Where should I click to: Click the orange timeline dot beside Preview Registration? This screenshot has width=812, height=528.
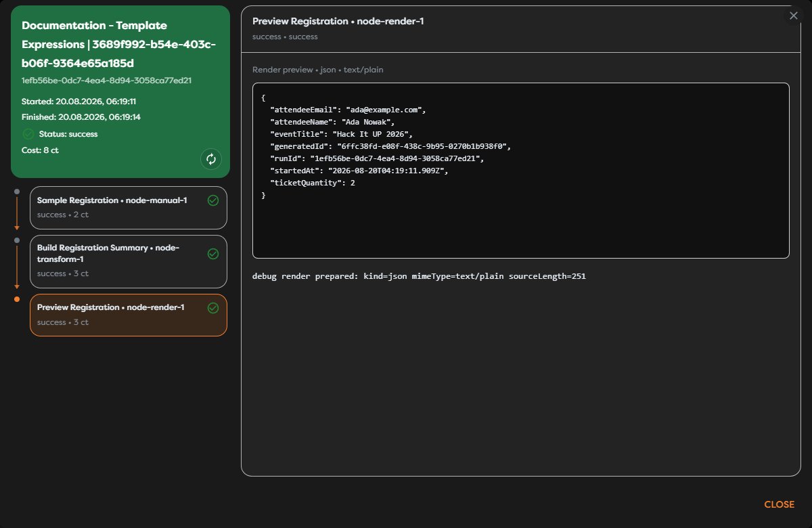pos(17,299)
